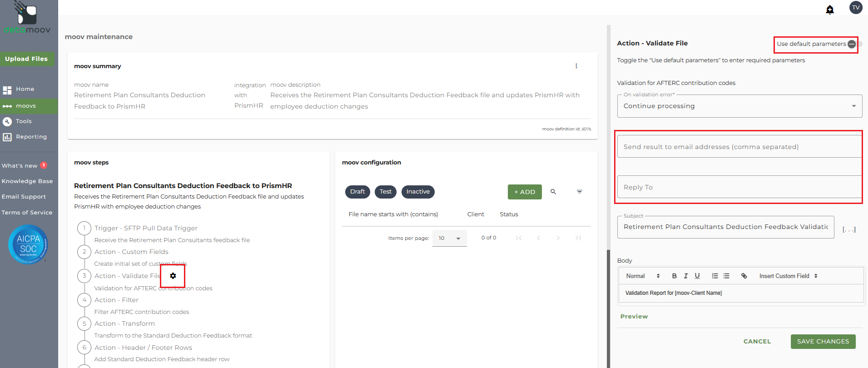Sort by File name starts with column
This screenshot has width=868, height=368.
point(393,214)
